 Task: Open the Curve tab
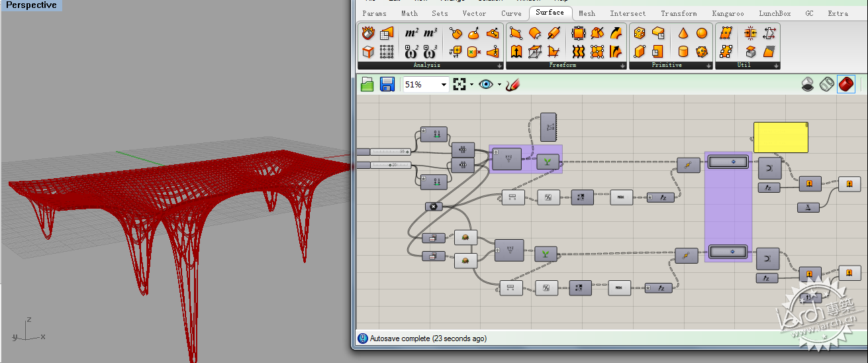[x=511, y=13]
